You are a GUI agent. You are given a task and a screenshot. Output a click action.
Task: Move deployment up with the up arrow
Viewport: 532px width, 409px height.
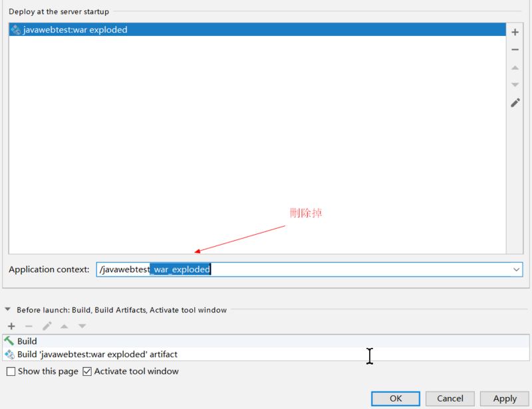coord(515,68)
